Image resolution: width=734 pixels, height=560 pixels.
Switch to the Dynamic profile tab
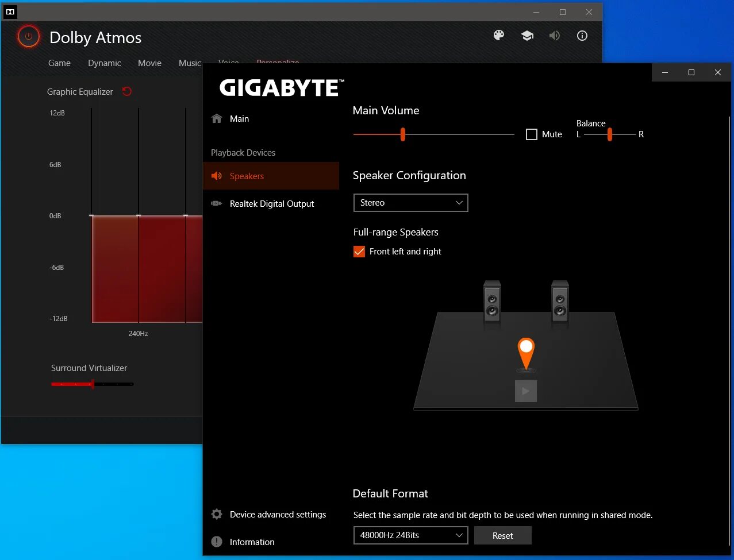(x=105, y=63)
